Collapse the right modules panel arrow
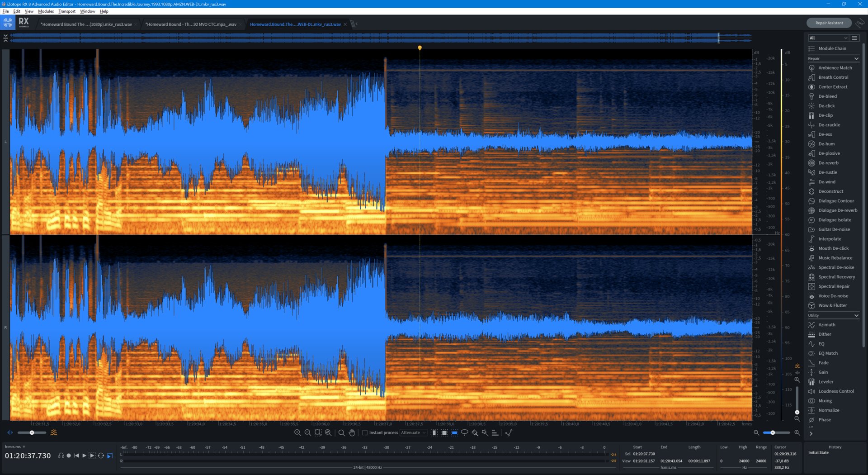This screenshot has height=475, width=868. point(811,434)
